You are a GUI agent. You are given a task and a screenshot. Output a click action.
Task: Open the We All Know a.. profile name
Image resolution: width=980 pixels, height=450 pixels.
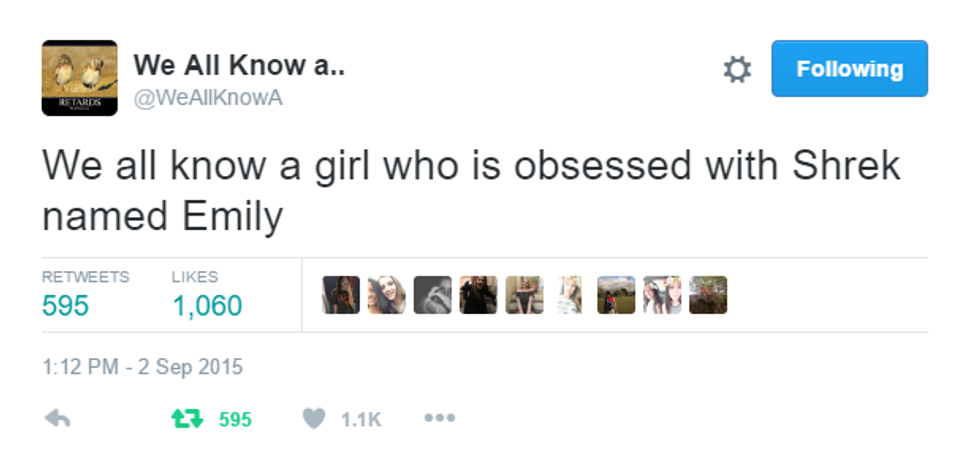(239, 65)
